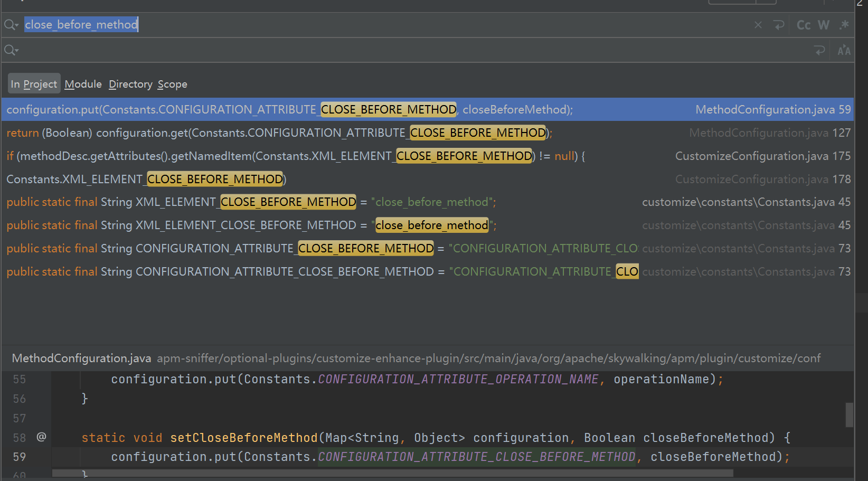
Task: Click the preview vertical scrollbar thumb
Action: click(849, 414)
